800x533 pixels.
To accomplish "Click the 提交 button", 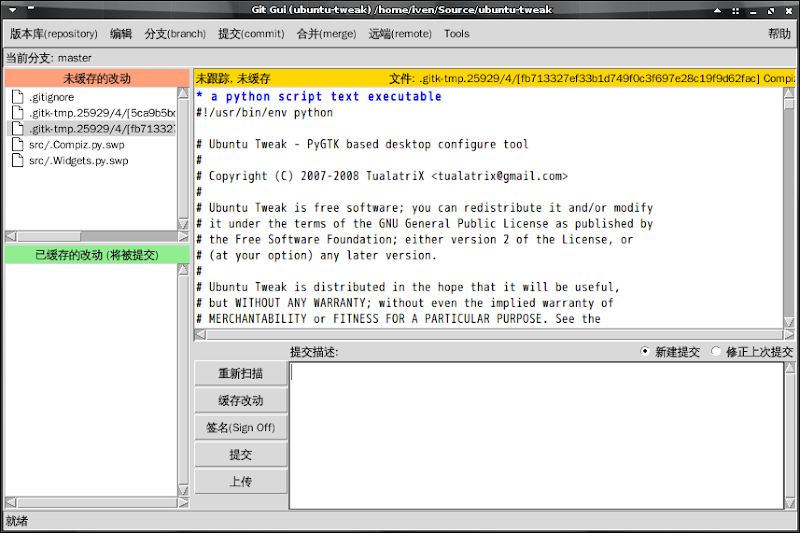I will (x=241, y=454).
